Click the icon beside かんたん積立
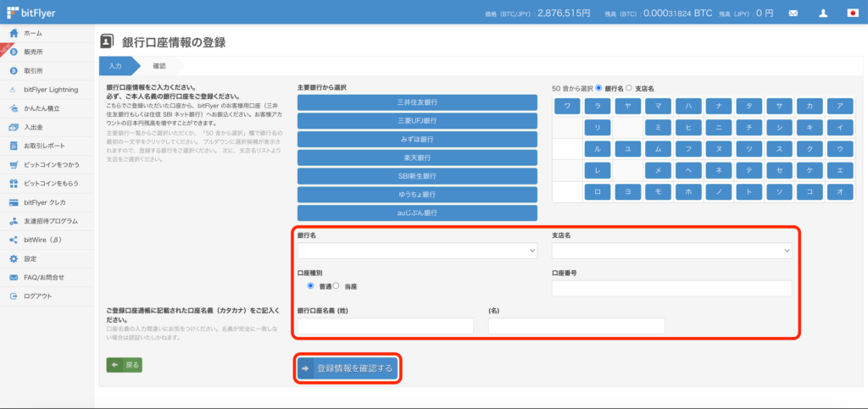868x409 pixels. point(14,108)
